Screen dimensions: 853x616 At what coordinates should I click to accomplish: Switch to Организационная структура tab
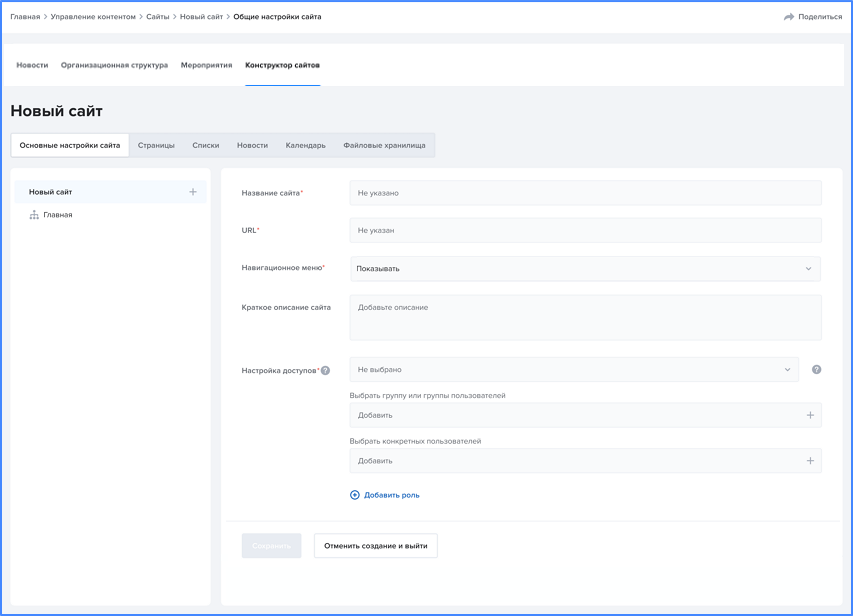[x=114, y=65]
